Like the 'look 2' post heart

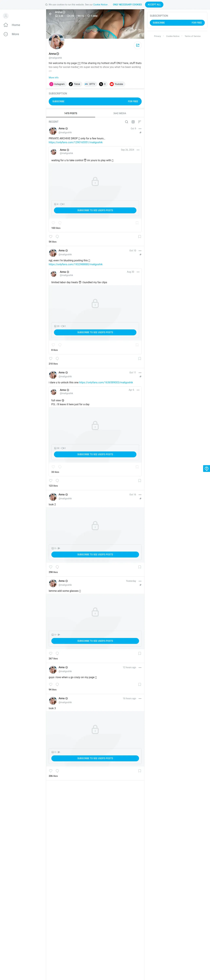51,567
